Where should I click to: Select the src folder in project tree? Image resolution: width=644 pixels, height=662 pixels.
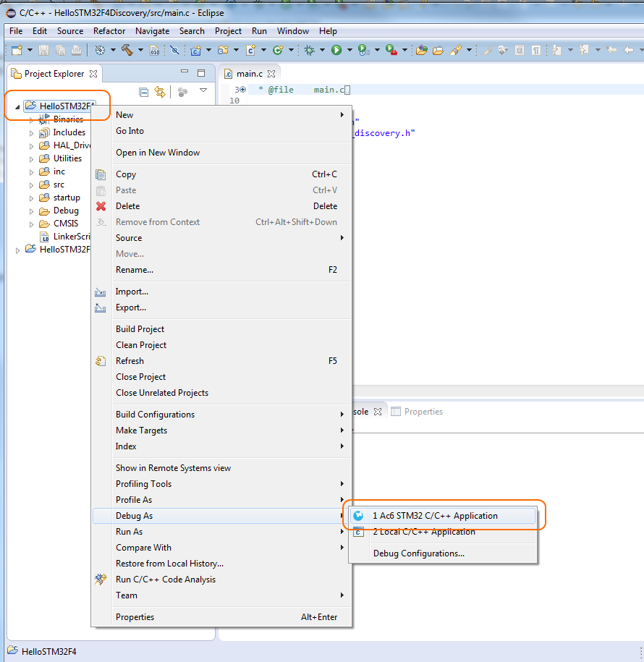(59, 184)
